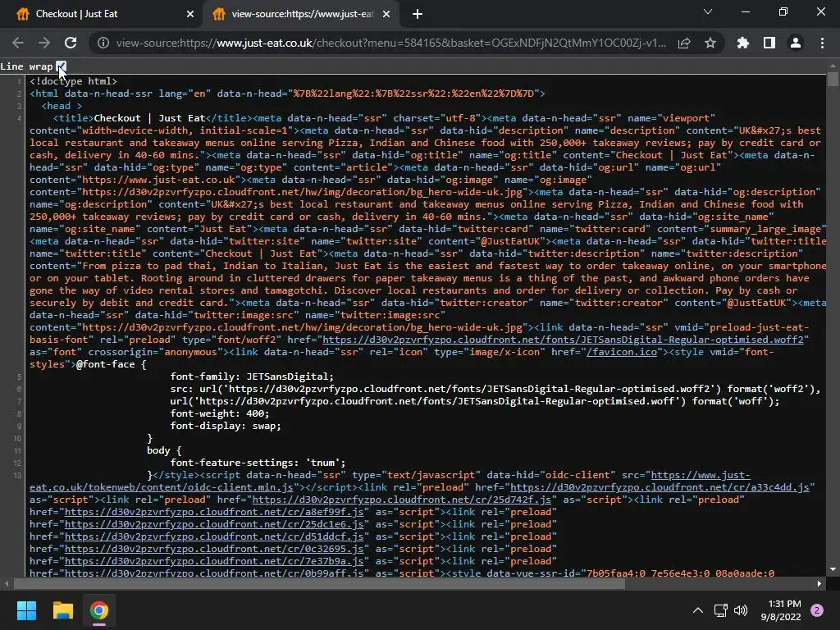Open the JETSansDigital-Regular-optimised.woff2 link
This screenshot has width=840, height=630.
(x=563, y=340)
